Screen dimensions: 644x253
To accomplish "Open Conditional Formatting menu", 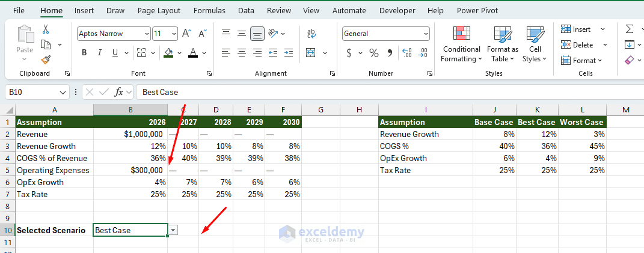I will (x=461, y=44).
